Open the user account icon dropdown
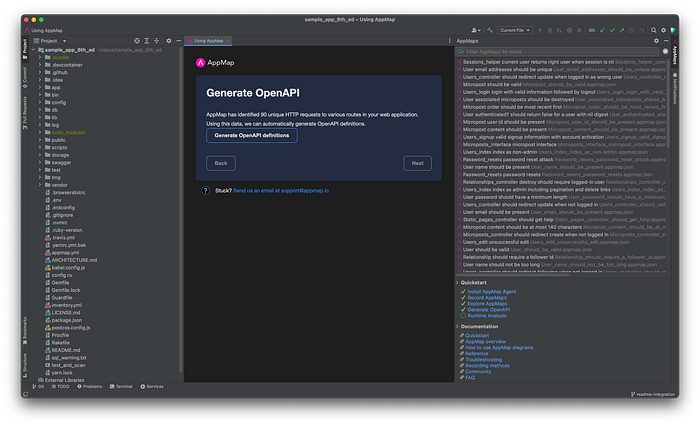The height and width of the screenshot is (426, 700). point(475,30)
